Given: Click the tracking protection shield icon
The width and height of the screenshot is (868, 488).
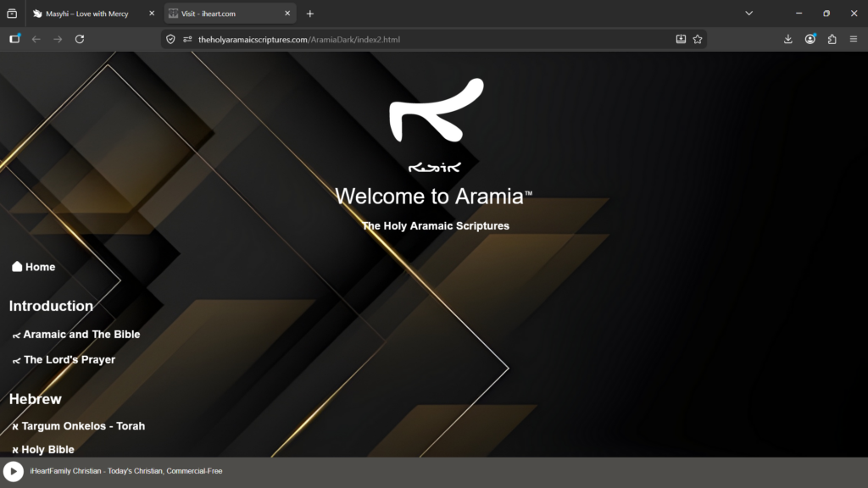Looking at the screenshot, I should 170,39.
